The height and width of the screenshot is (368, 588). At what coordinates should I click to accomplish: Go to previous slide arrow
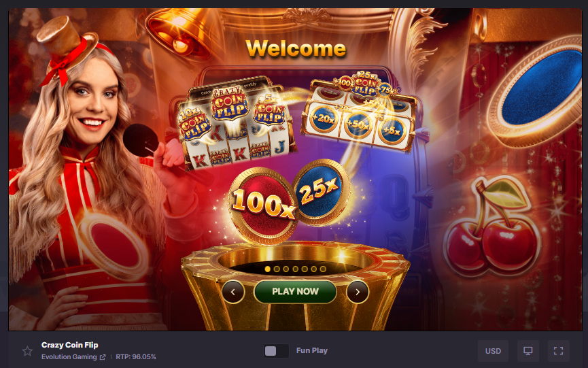pos(233,292)
